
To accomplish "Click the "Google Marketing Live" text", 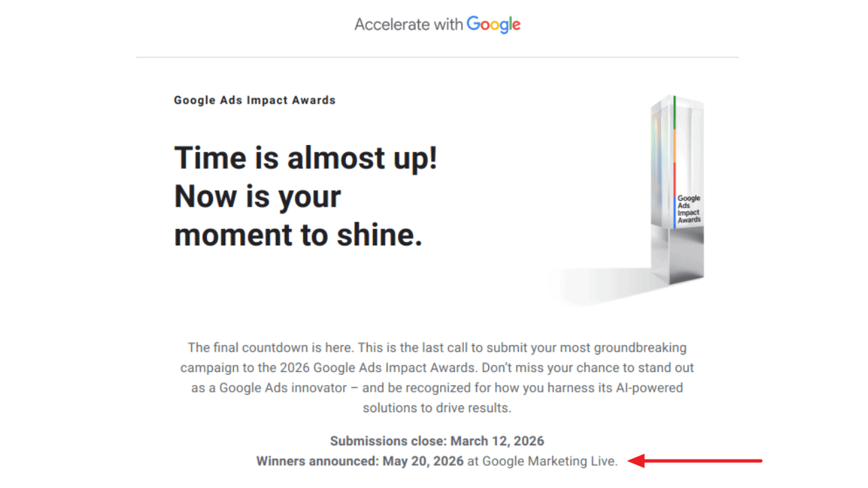I will point(549,462).
